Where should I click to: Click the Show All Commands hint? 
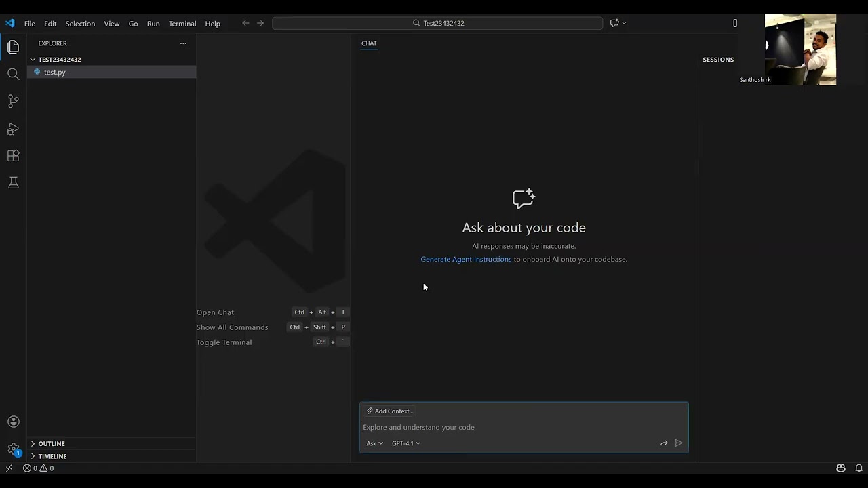[x=232, y=327]
